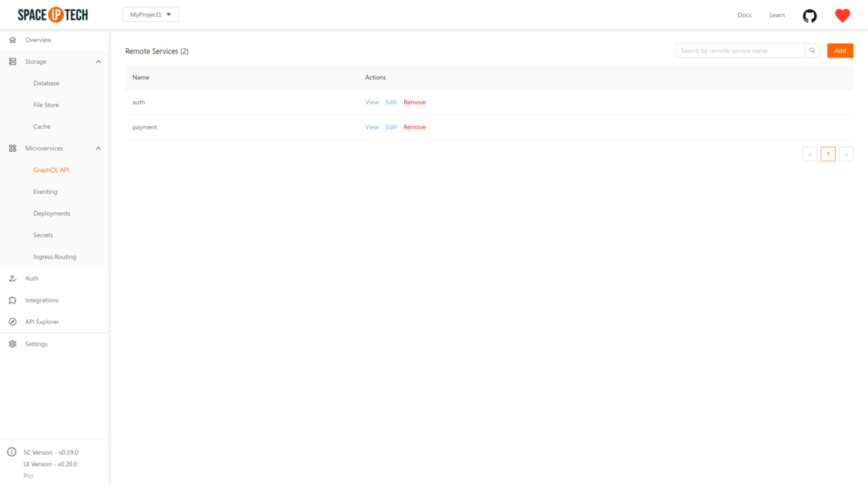Collapse the Microservices section chevron

(x=98, y=148)
